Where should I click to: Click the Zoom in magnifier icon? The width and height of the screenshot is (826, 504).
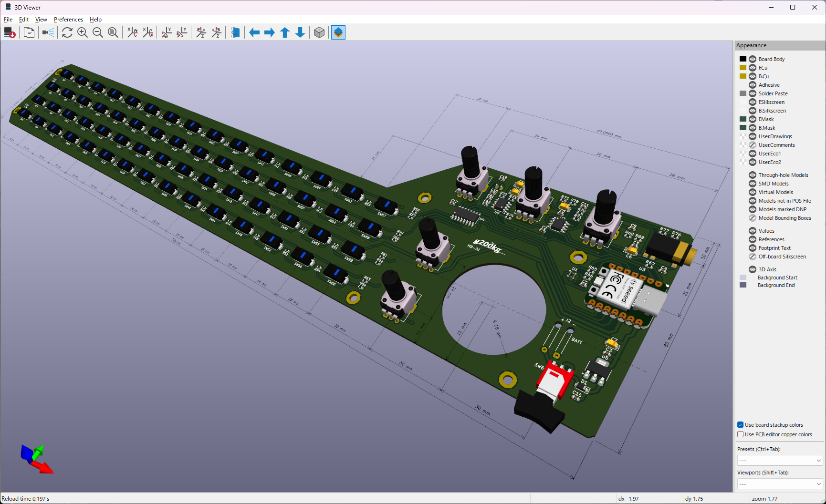pos(83,32)
